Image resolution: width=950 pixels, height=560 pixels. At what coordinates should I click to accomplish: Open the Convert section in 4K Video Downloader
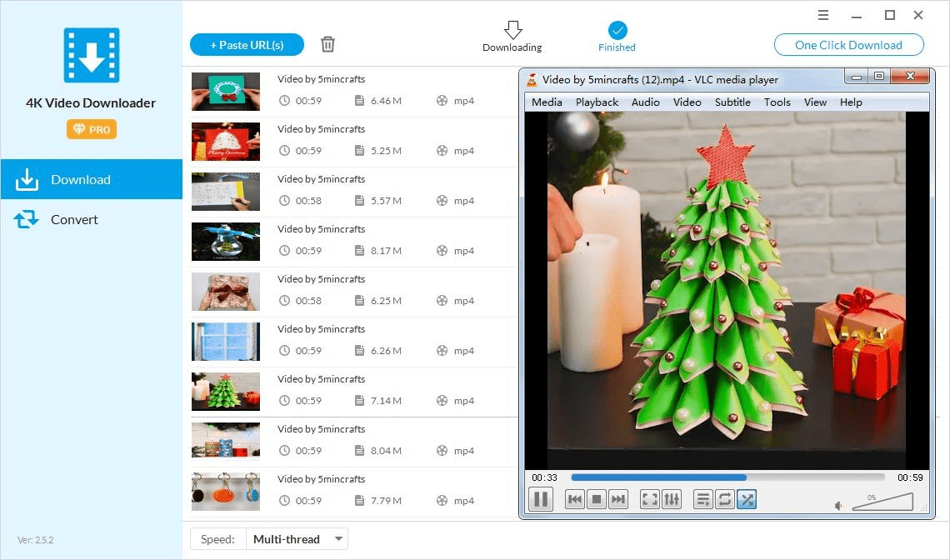pyautogui.click(x=73, y=219)
